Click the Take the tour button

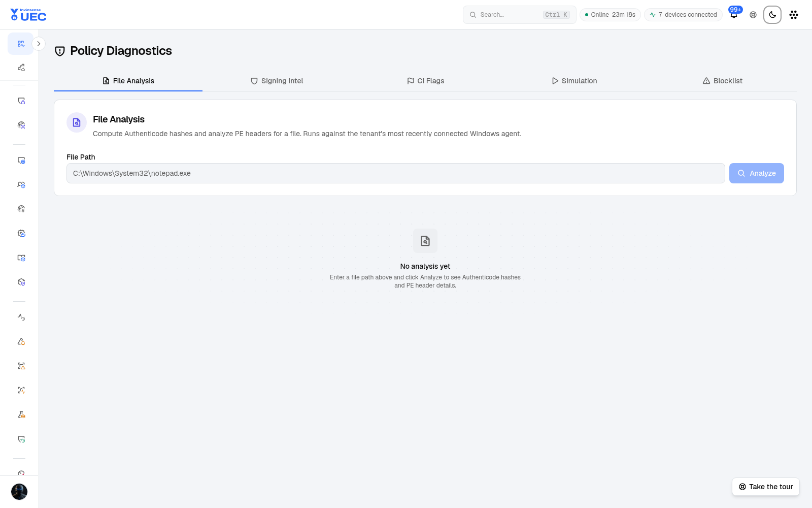coord(766,487)
